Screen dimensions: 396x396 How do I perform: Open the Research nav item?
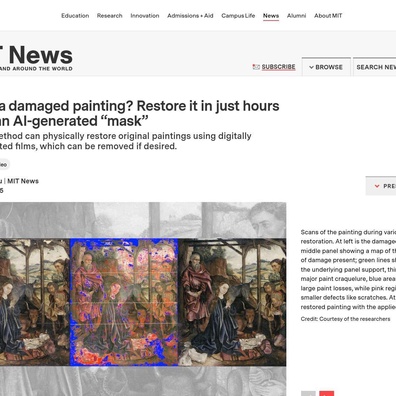109,16
